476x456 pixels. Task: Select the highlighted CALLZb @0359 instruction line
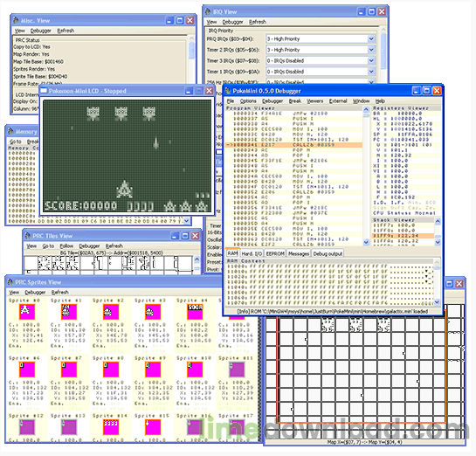click(x=293, y=145)
